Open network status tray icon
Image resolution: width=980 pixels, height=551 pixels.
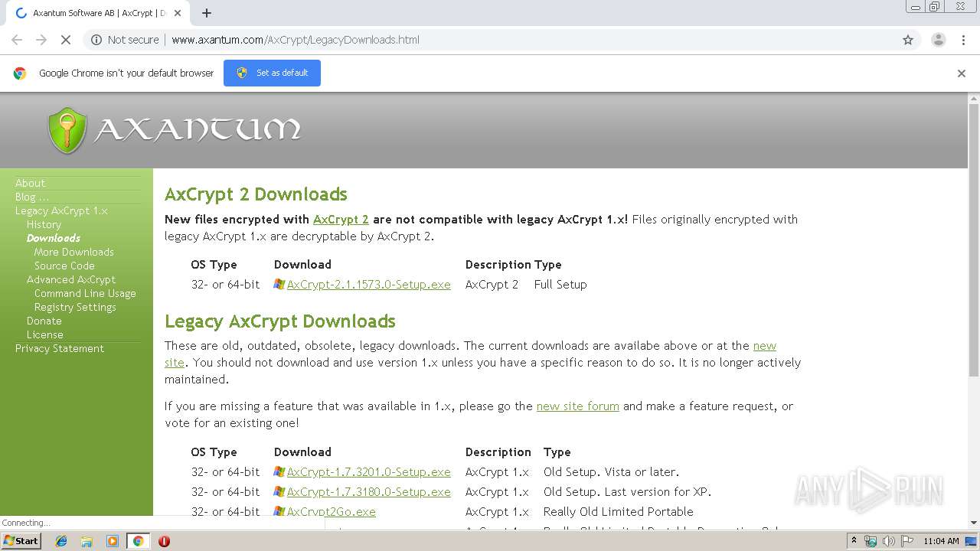point(871,541)
